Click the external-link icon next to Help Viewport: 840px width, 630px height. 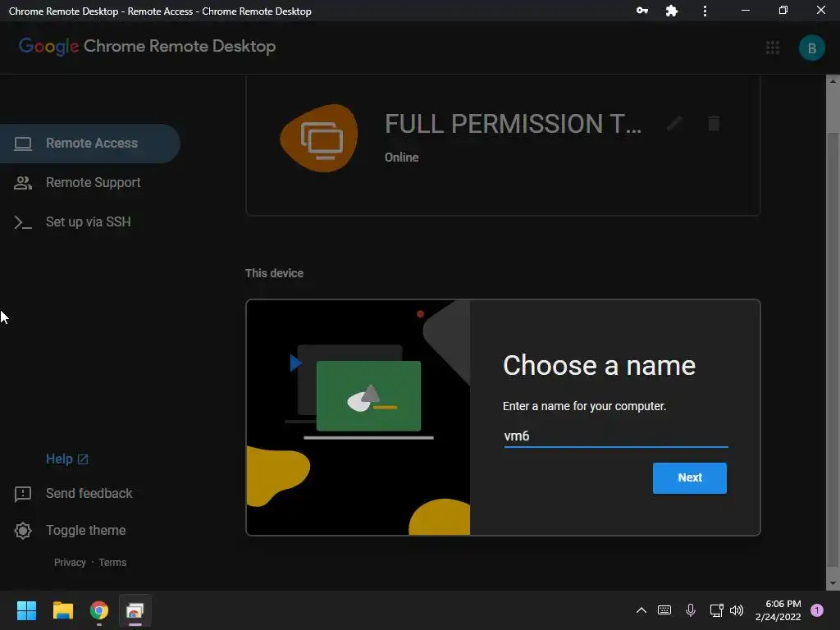[83, 459]
